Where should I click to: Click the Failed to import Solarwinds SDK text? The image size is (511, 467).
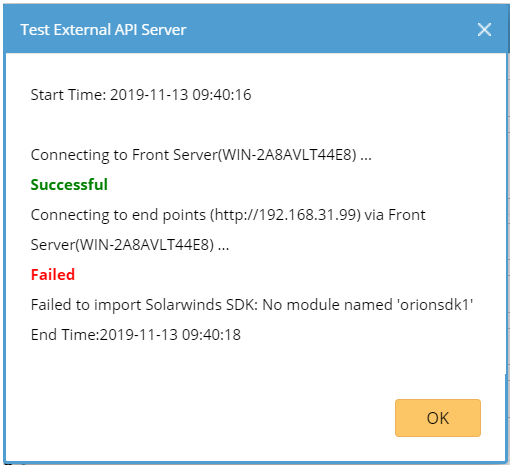point(144,305)
